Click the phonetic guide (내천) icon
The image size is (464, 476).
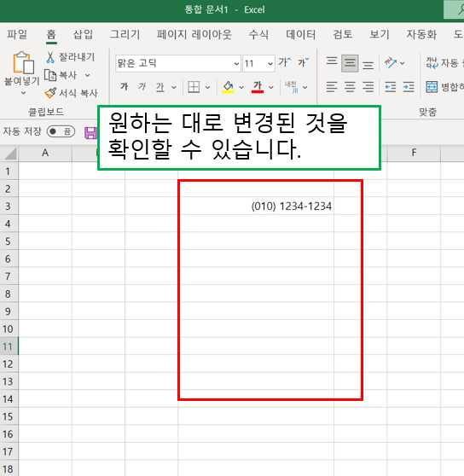pyautogui.click(x=292, y=87)
